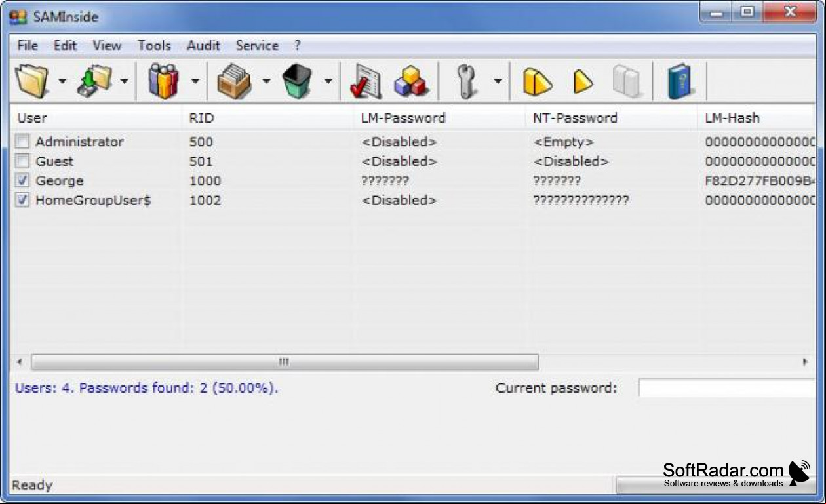Select the George user name

tap(60, 181)
